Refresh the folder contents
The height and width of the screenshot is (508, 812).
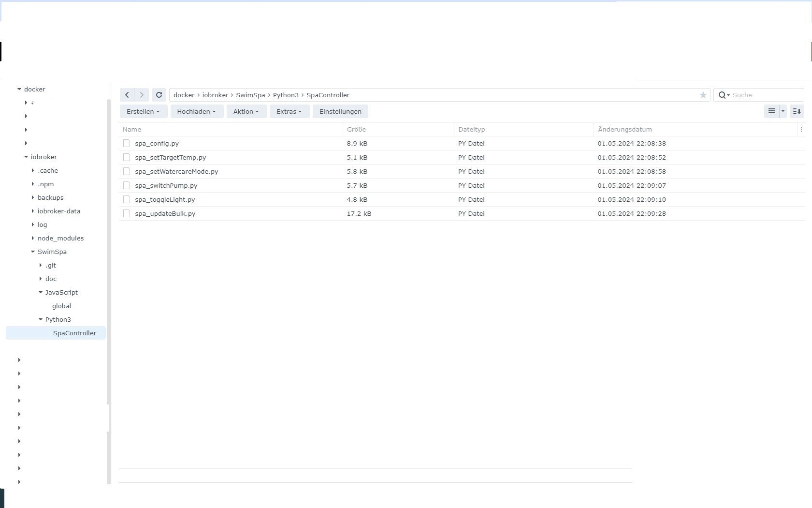(x=159, y=95)
